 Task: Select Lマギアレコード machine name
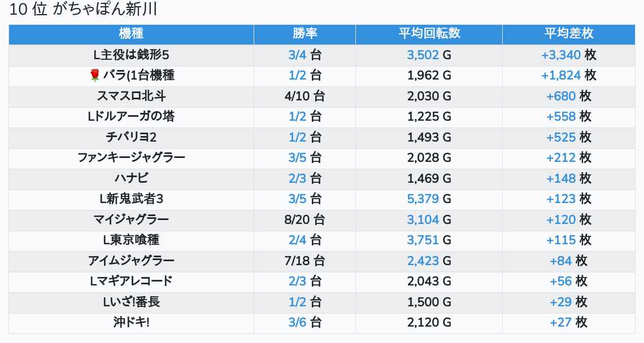click(131, 282)
